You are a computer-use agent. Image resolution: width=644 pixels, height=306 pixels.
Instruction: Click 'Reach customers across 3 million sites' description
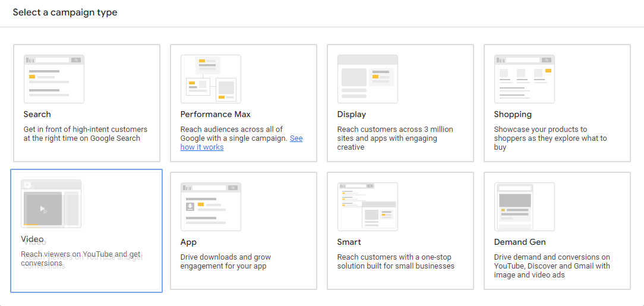click(x=395, y=138)
